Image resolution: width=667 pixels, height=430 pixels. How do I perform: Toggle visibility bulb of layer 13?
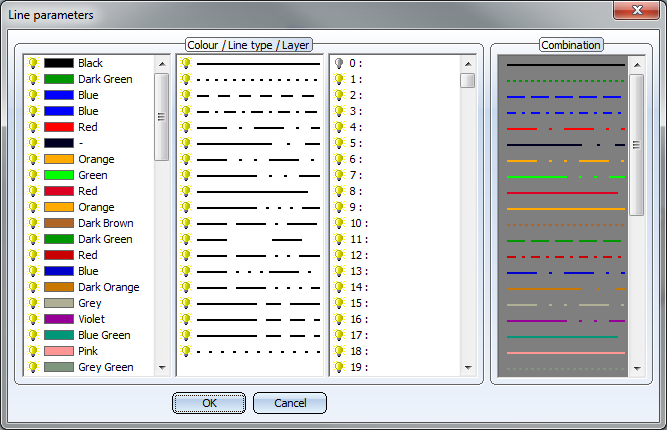tap(339, 271)
